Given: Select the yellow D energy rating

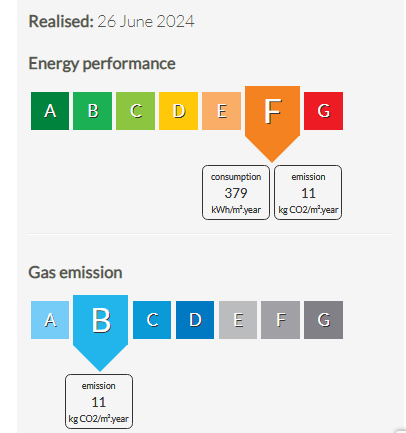Looking at the screenshot, I should click(178, 111).
